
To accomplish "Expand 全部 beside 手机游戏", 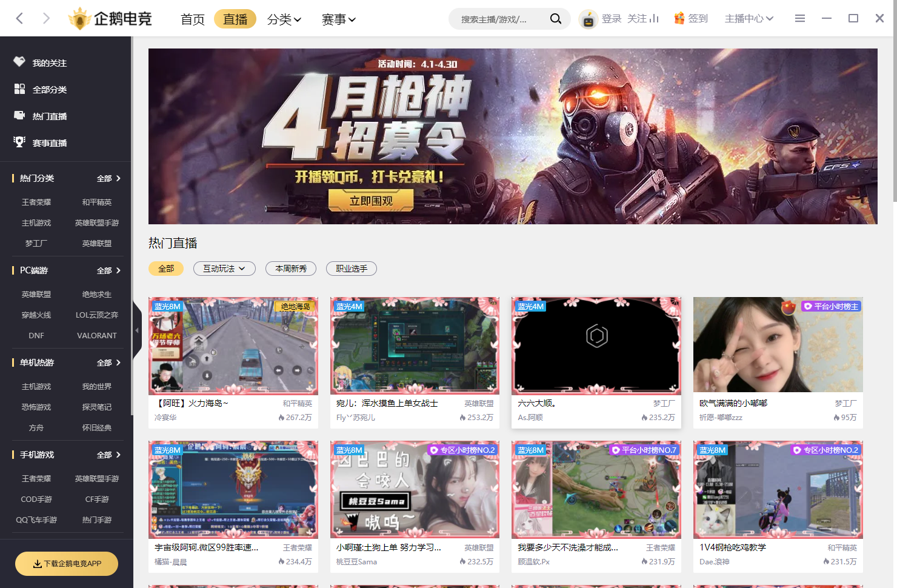I will [109, 455].
